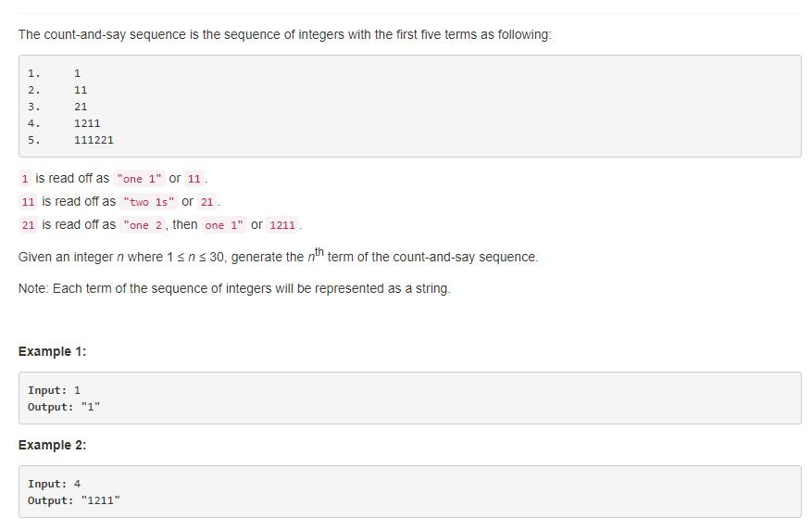Viewport: 812px width, 531px height.
Task: Click the "one 2" inline code snippet
Action: (x=143, y=225)
